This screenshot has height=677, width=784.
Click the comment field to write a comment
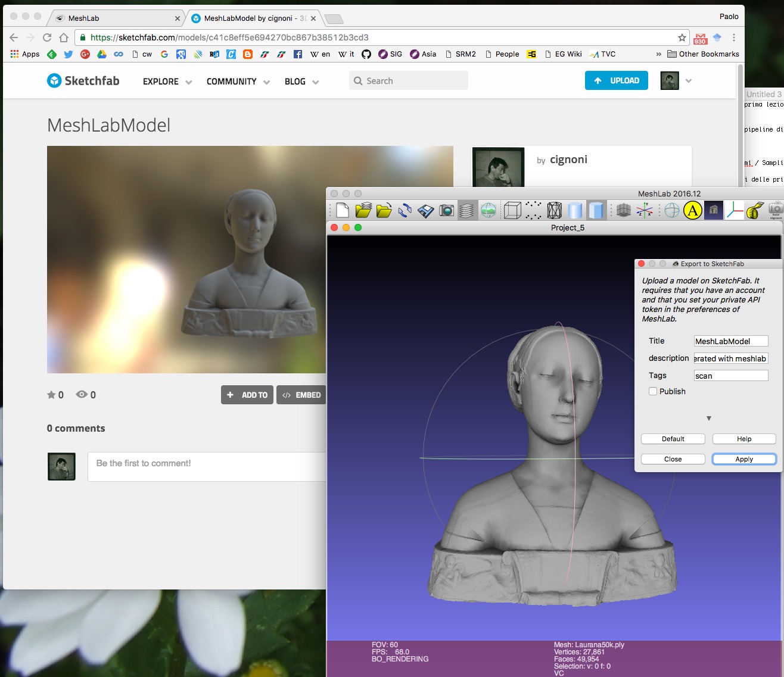pyautogui.click(x=209, y=463)
